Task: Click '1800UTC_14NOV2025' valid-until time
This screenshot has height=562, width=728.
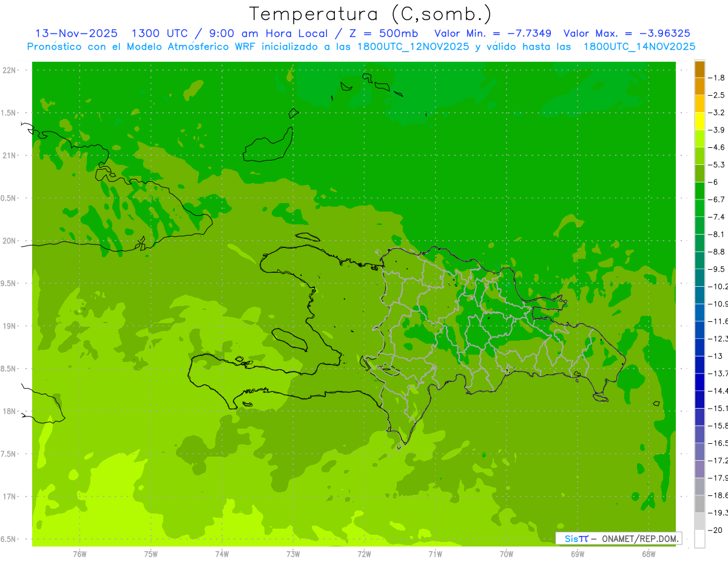Action: pyautogui.click(x=639, y=47)
